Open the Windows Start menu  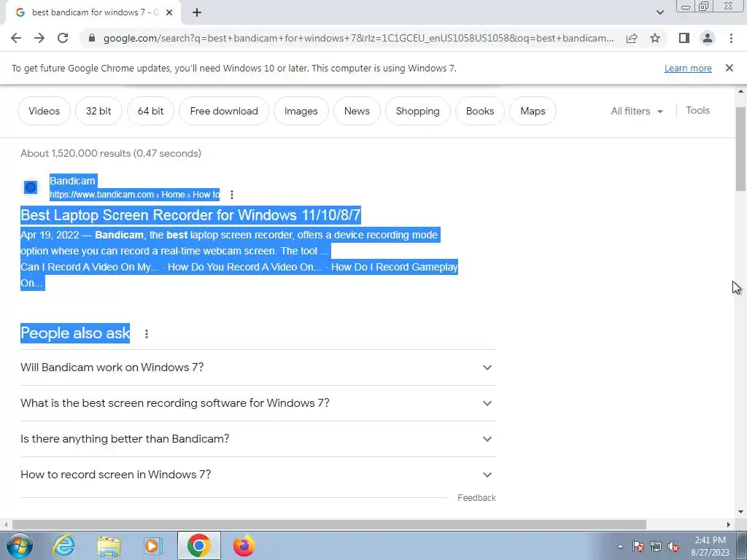[20, 545]
